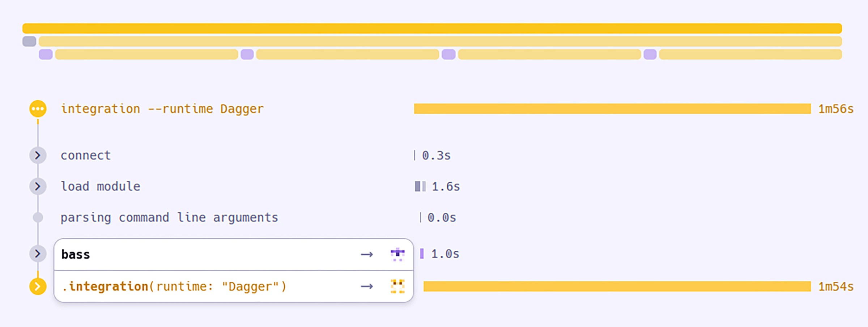
Task: Click the 1m56s yellow duration bar
Action: click(612, 109)
